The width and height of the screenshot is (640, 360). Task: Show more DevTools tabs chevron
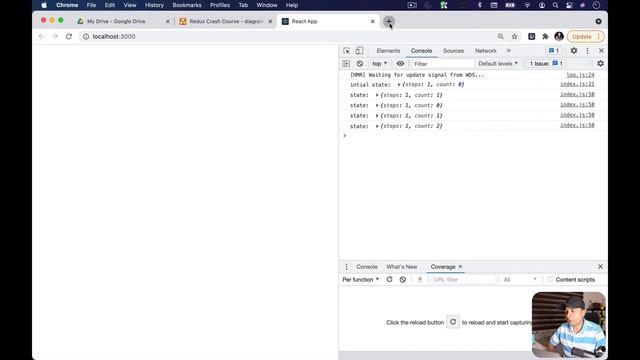tap(509, 51)
